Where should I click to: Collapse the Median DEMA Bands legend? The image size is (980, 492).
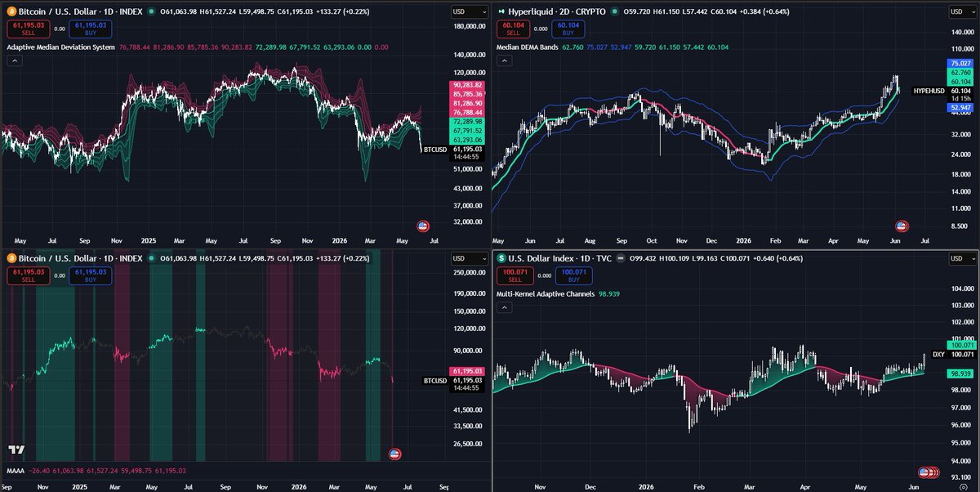[x=504, y=61]
